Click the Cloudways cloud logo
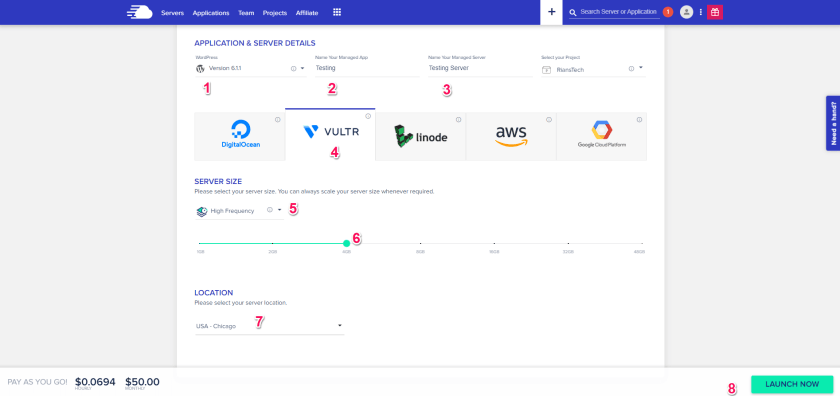This screenshot has width=840, height=396. coord(139,12)
